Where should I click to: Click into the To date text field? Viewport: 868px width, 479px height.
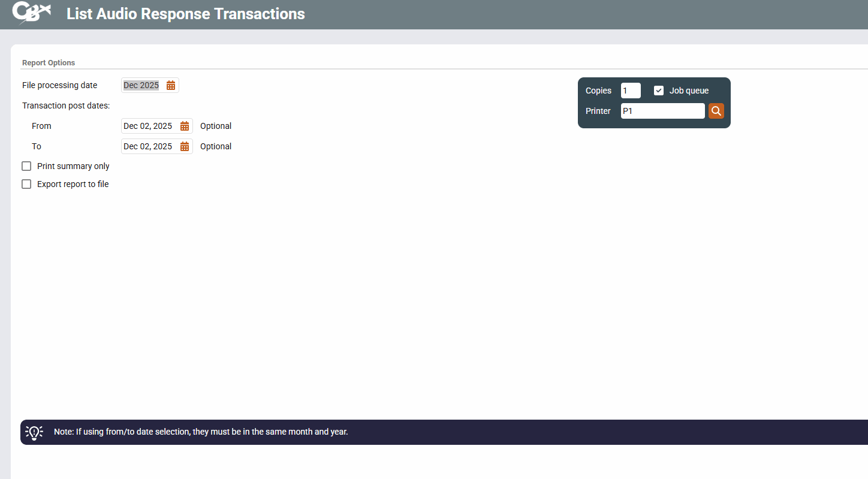148,146
